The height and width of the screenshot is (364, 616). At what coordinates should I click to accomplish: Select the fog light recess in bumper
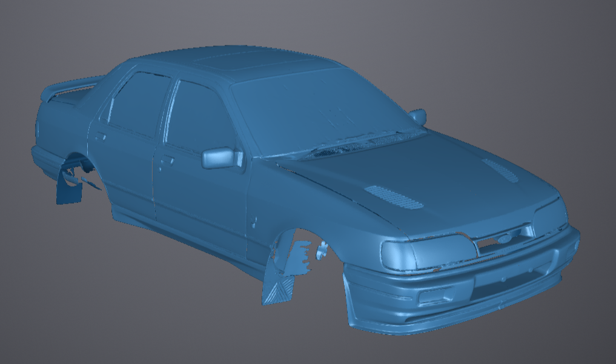tap(432, 297)
